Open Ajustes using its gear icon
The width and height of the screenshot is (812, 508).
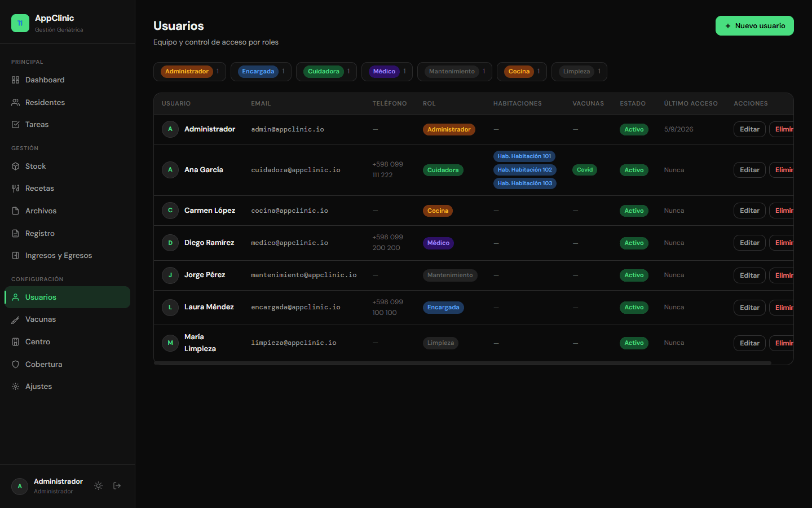pos(16,387)
